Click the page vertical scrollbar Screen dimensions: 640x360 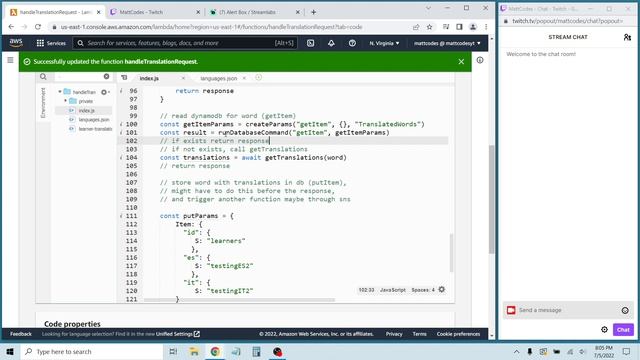point(491,199)
